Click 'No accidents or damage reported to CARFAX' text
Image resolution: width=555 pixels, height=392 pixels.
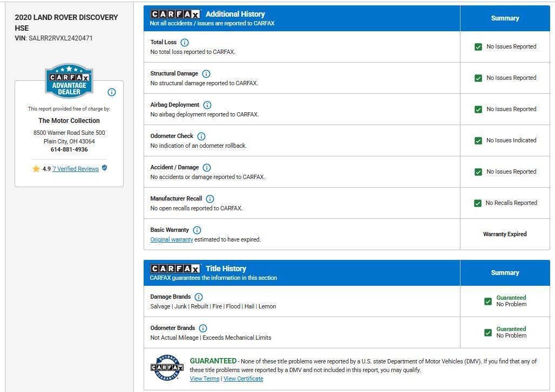point(207,177)
